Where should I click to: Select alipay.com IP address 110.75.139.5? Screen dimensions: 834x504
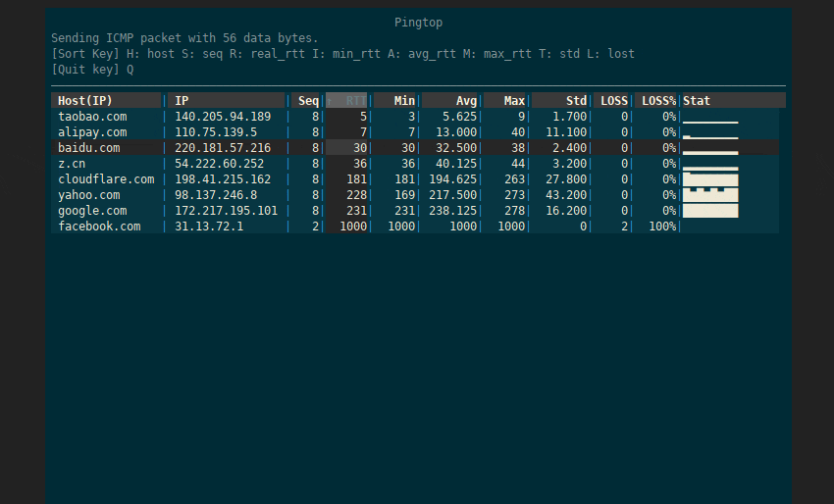click(216, 132)
